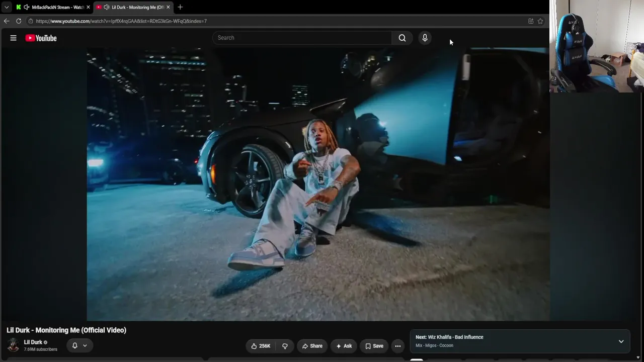Go to the YouTube home logo
The image size is (644, 362).
pos(41,38)
